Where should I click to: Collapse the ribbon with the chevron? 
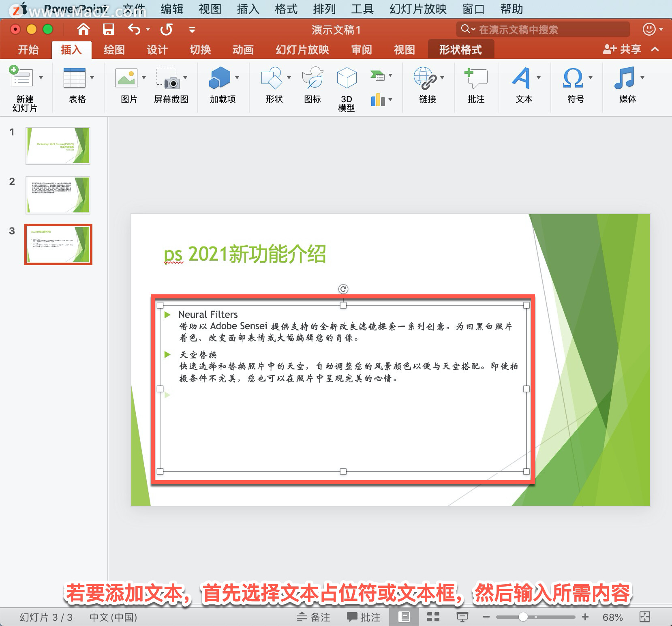click(x=655, y=49)
